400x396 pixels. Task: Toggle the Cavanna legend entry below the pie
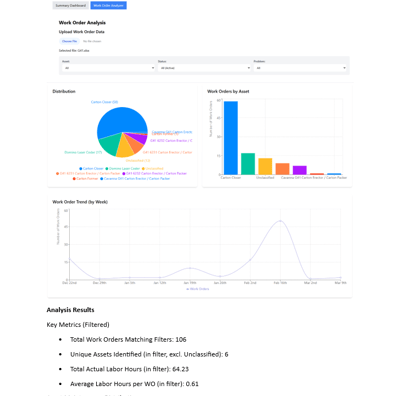[135, 179]
